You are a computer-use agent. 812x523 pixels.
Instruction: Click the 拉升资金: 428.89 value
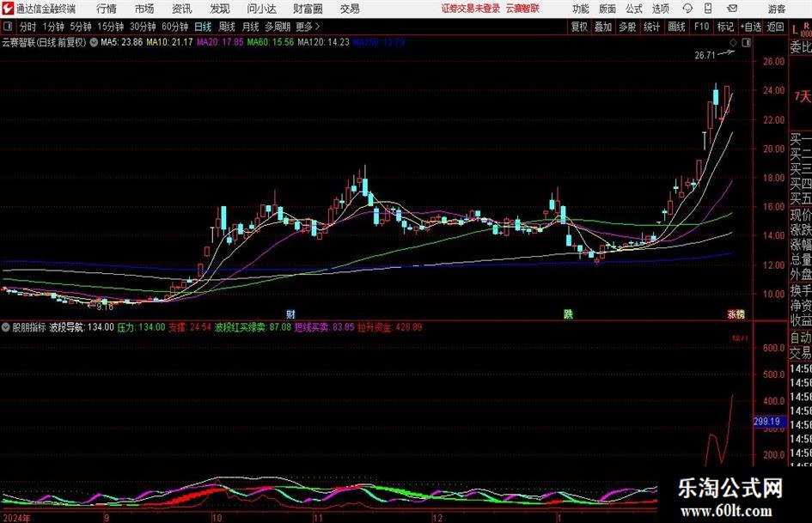coord(390,327)
